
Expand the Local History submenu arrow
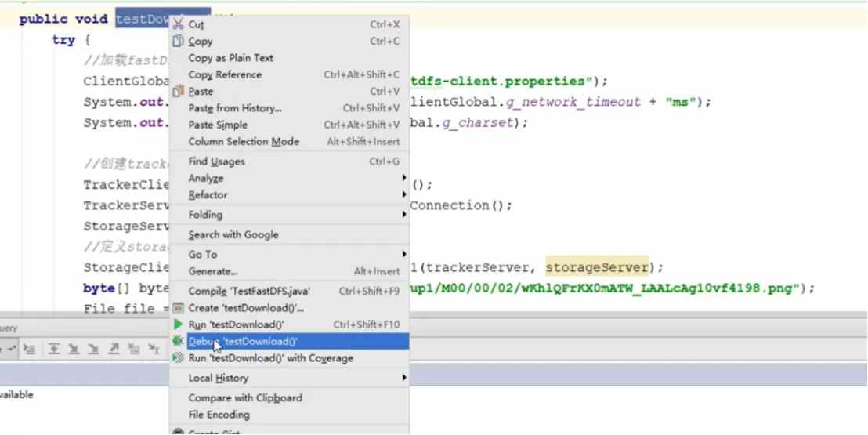coord(404,378)
